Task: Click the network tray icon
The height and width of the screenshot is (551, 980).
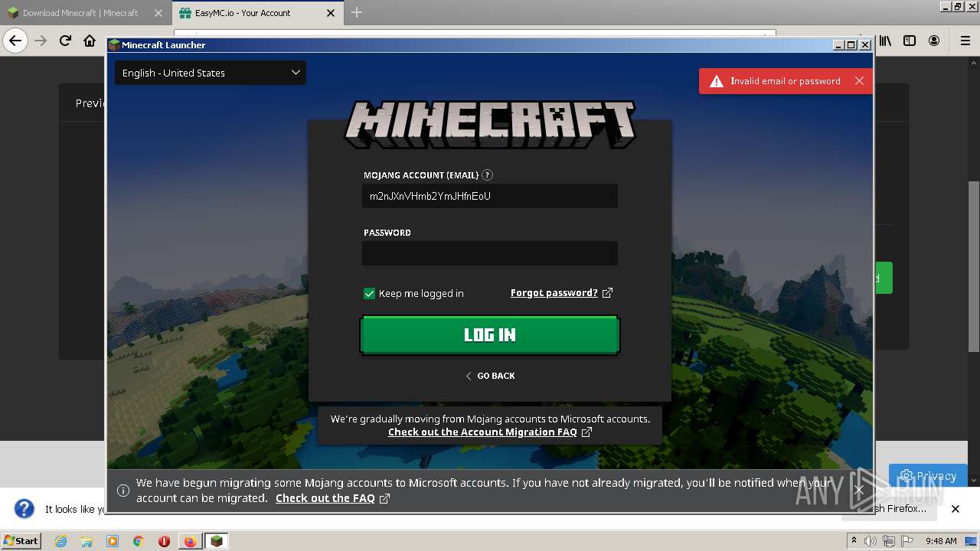Action: (x=889, y=541)
